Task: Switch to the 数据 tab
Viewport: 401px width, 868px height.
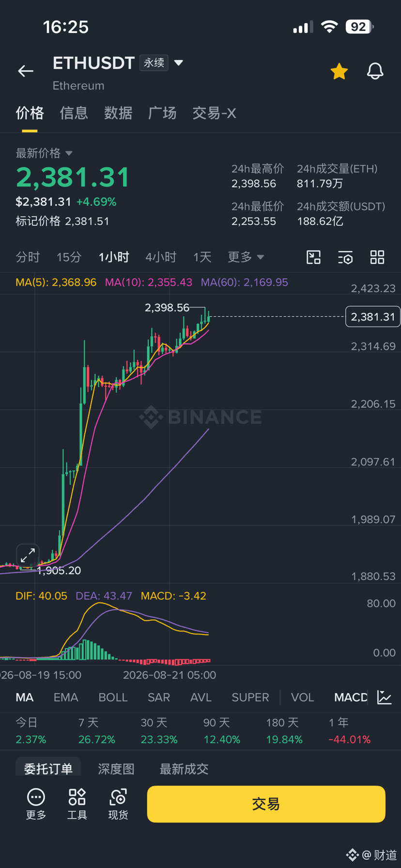Action: (118, 113)
